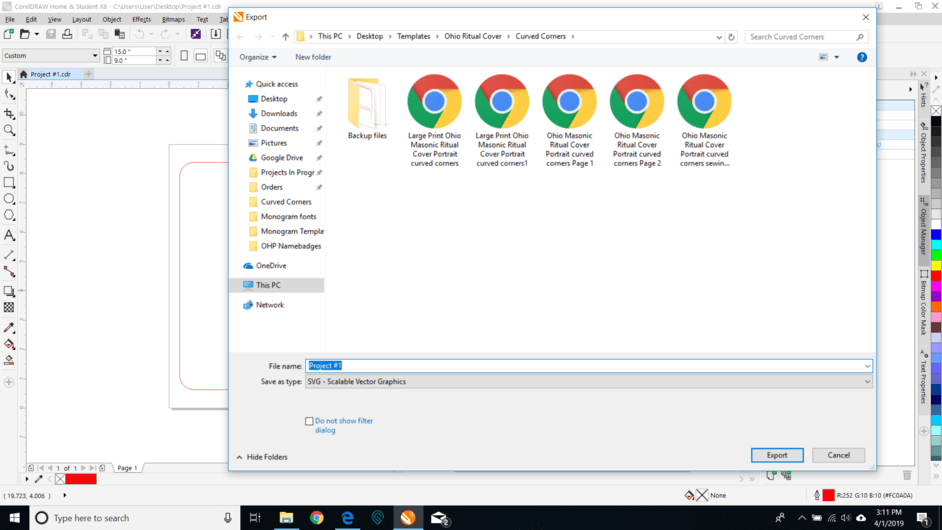Click the New document icon
Image resolution: width=942 pixels, height=530 pixels.
pyautogui.click(x=8, y=34)
